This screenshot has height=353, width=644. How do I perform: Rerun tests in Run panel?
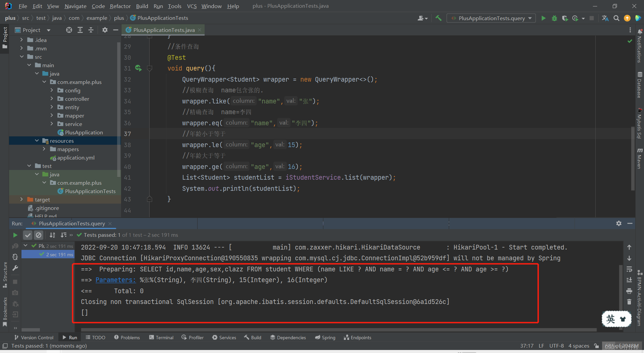click(15, 235)
